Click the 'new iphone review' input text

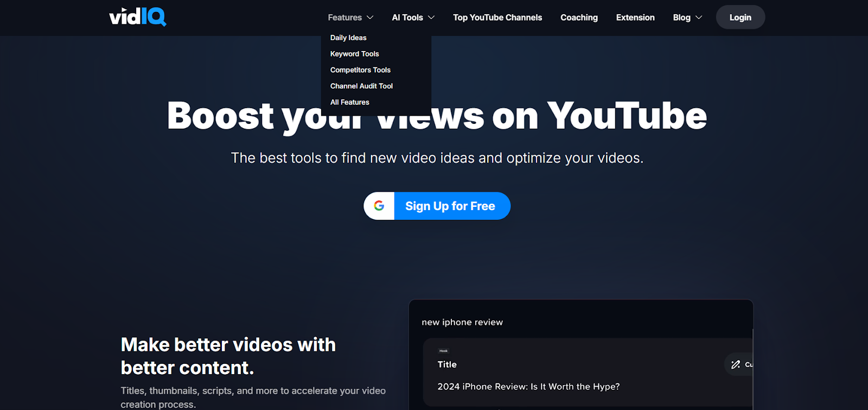click(x=462, y=322)
